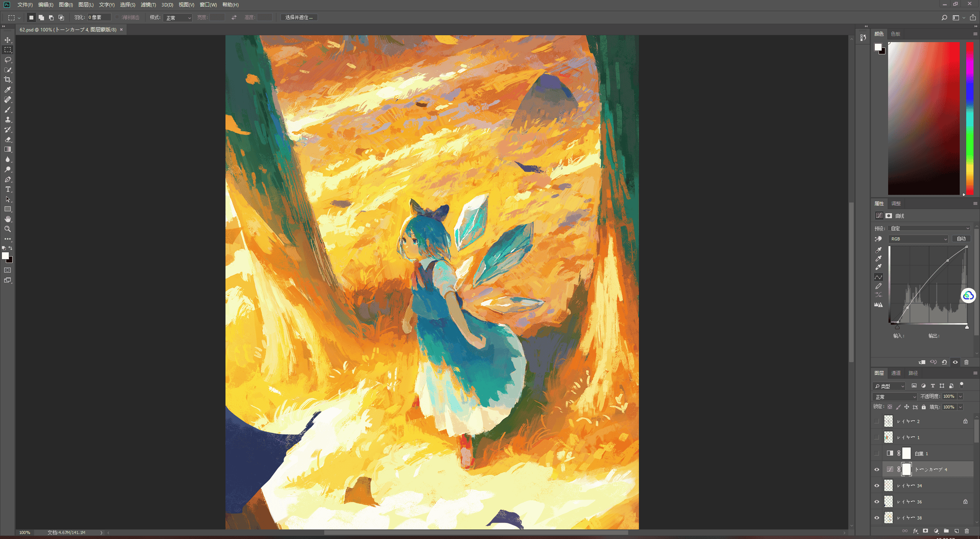Screen dimensions: 980x539
Task: Open the 不透明度 opacity dropdown arrow
Action: click(960, 397)
